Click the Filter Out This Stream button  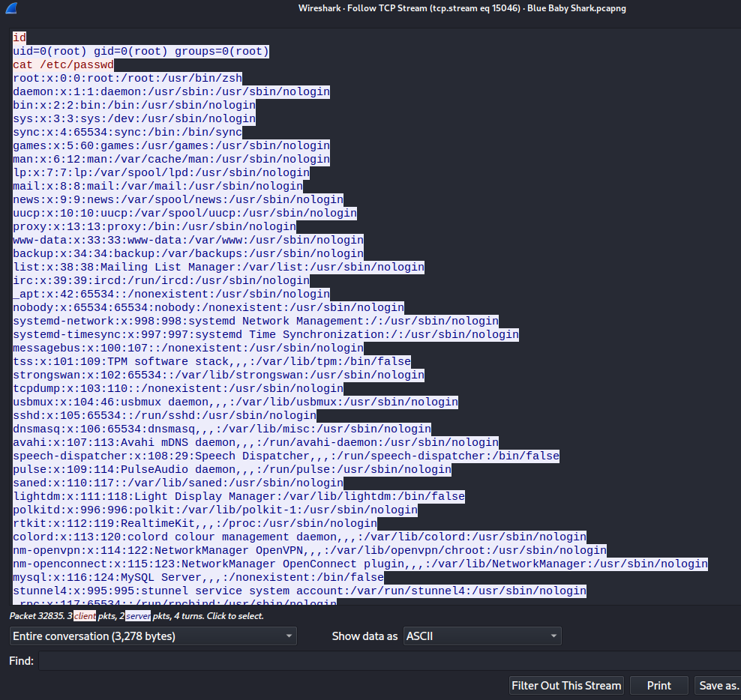click(x=566, y=685)
